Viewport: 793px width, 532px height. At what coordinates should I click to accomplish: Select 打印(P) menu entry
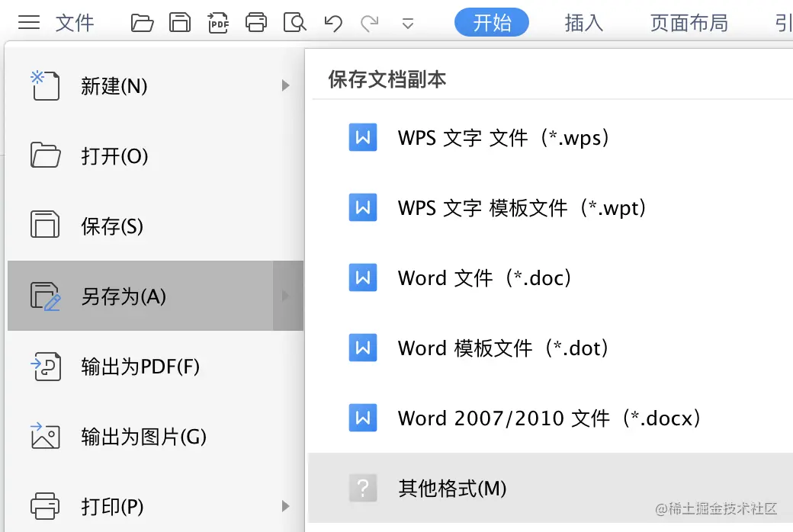(156, 505)
